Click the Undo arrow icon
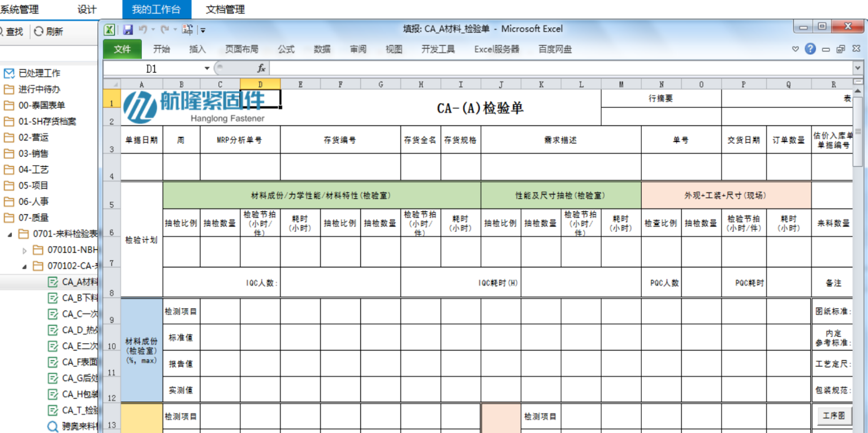 143,29
